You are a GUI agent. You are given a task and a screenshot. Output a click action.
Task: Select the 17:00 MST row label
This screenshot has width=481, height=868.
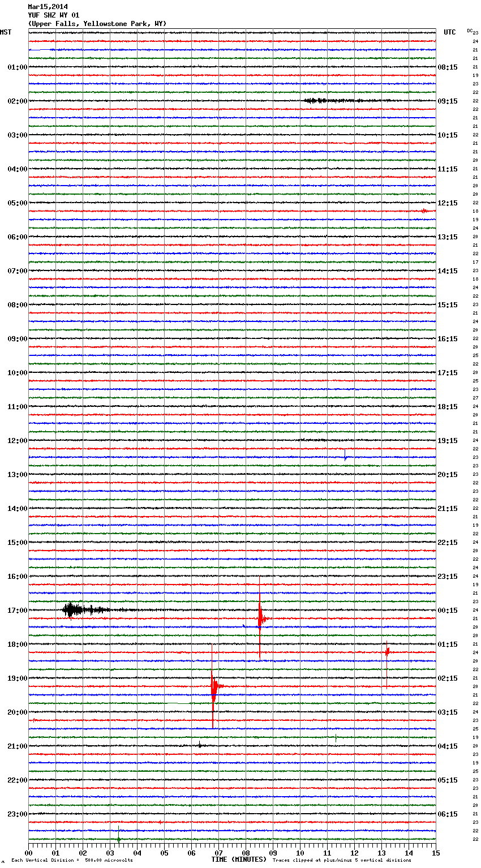tap(18, 611)
